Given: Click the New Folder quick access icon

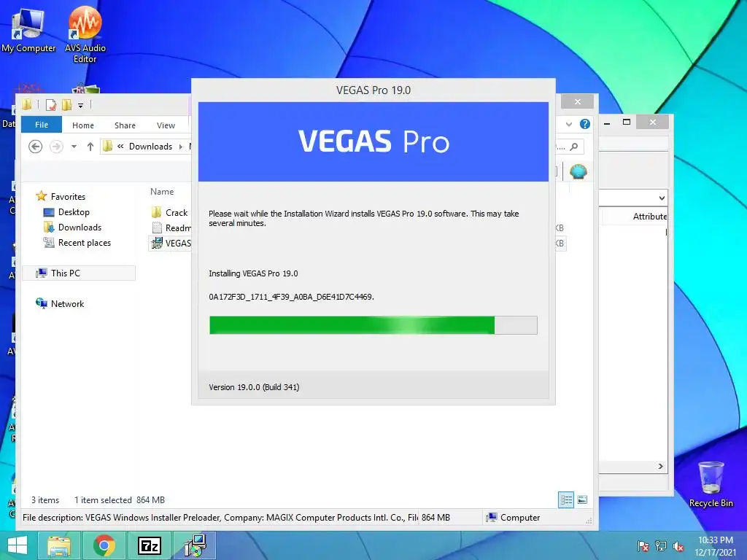Looking at the screenshot, I should click(x=66, y=105).
